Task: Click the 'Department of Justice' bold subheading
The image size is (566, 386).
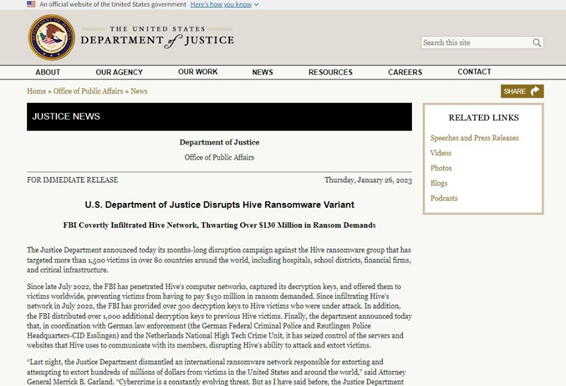Action: click(219, 142)
